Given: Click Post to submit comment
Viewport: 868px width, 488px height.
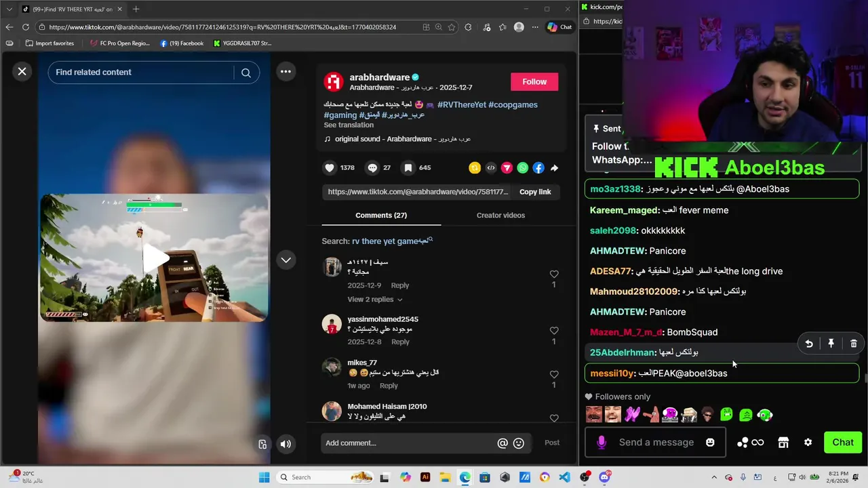Looking at the screenshot, I should (552, 443).
